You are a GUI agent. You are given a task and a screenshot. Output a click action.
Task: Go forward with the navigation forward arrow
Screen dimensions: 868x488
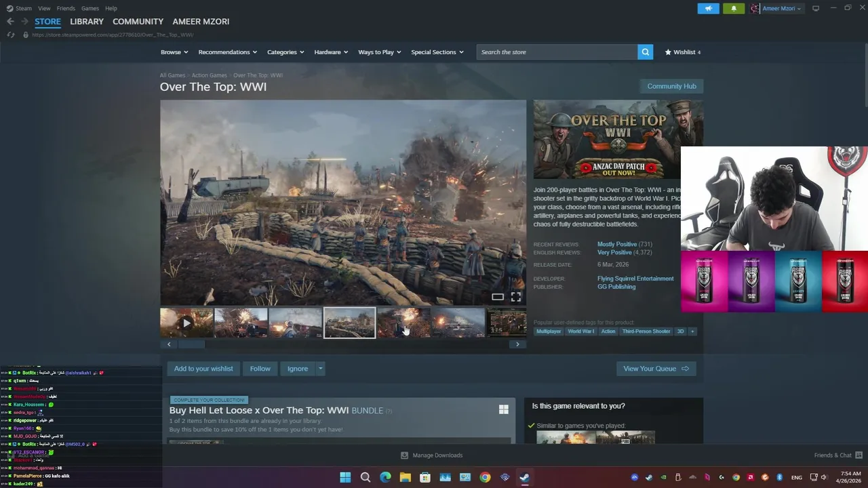point(24,22)
